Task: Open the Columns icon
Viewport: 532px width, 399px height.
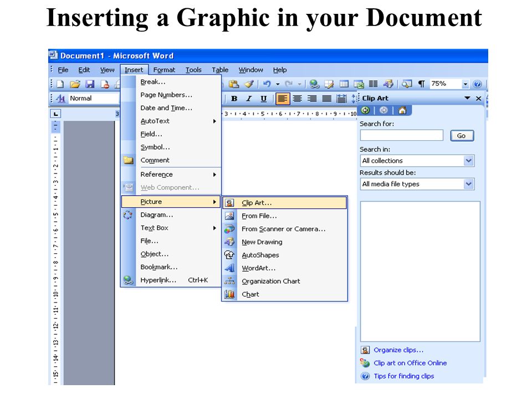Action: (373, 84)
